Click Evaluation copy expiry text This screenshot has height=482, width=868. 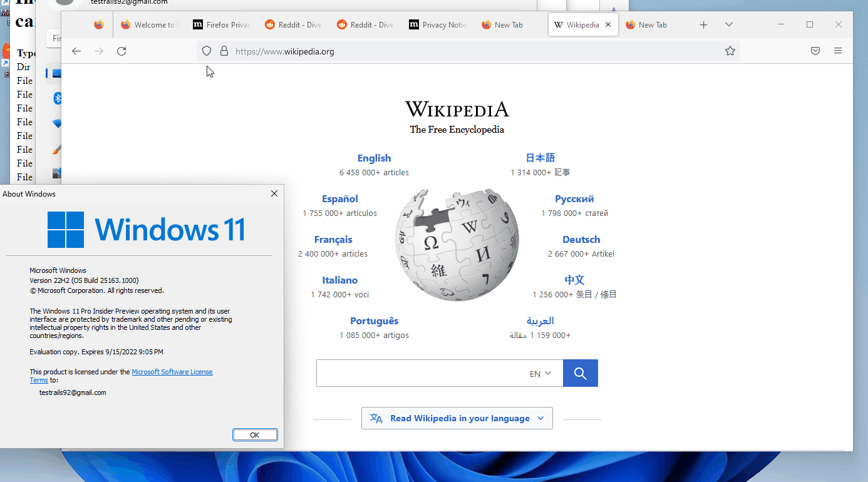pos(96,352)
